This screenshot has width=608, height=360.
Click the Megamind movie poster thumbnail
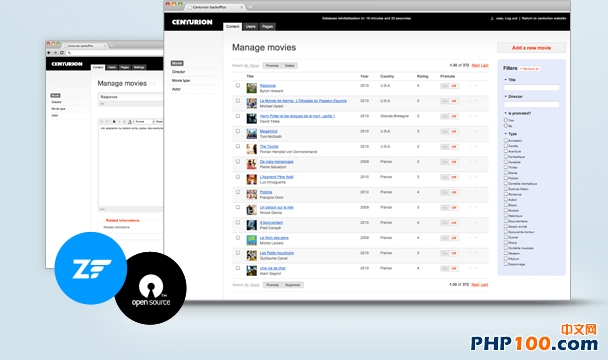click(x=252, y=133)
